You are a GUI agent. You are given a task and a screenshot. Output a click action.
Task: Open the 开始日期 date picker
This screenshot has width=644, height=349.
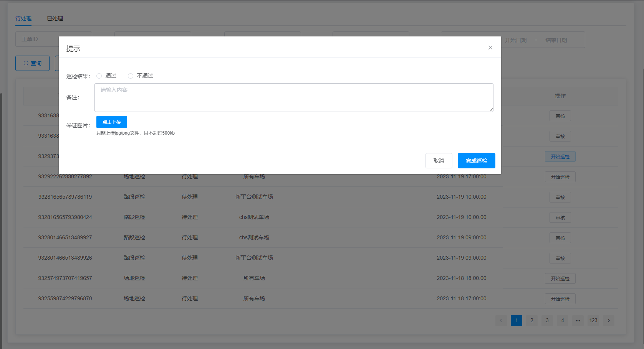pos(515,40)
